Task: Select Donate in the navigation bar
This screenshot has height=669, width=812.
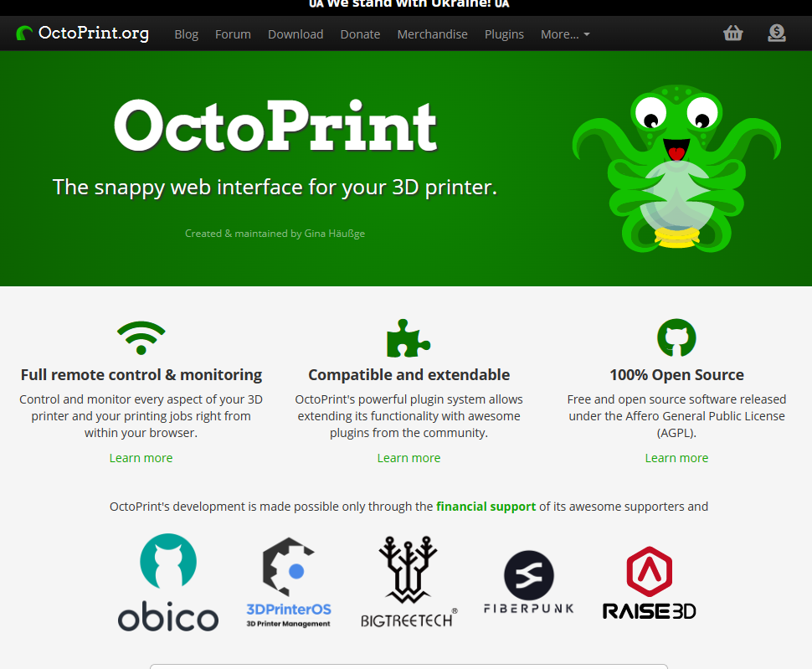Action: (361, 34)
